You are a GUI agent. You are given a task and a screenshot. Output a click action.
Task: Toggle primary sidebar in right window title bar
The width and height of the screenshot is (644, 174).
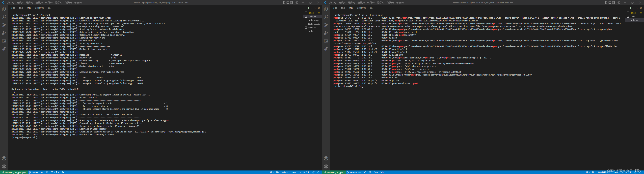point(606,3)
